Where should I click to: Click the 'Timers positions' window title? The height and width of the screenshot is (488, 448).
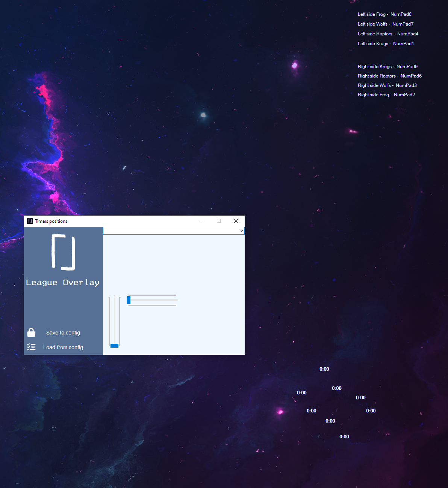click(51, 221)
